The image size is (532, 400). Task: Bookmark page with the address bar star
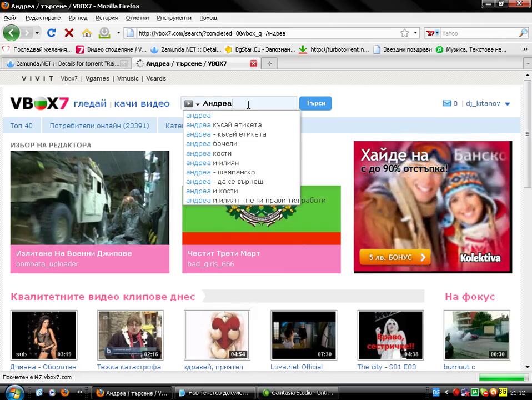405,33
